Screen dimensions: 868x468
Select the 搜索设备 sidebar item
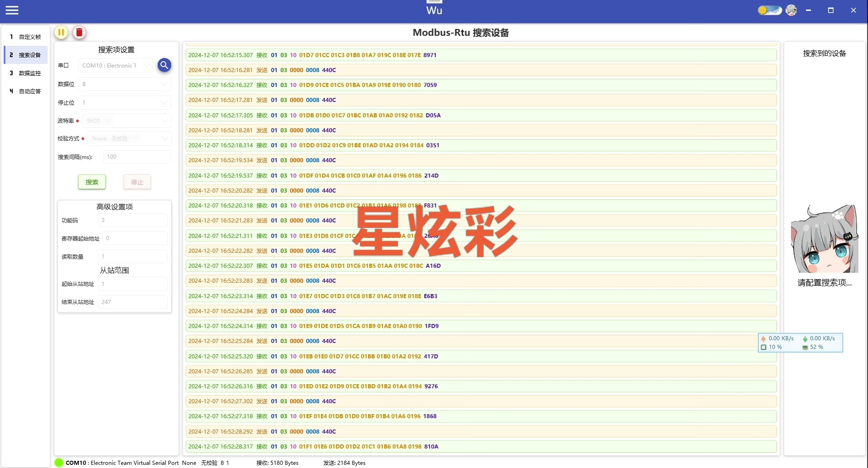click(26, 55)
